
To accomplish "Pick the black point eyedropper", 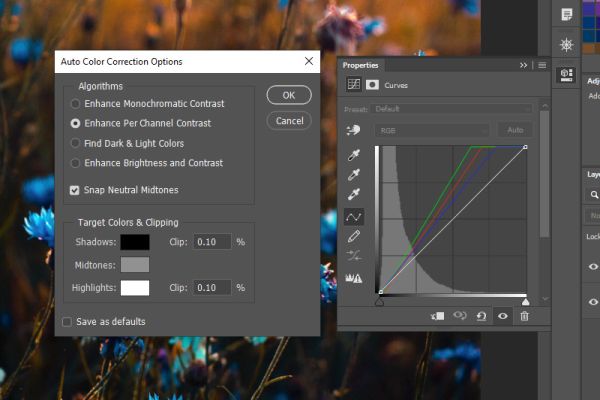I will [354, 155].
